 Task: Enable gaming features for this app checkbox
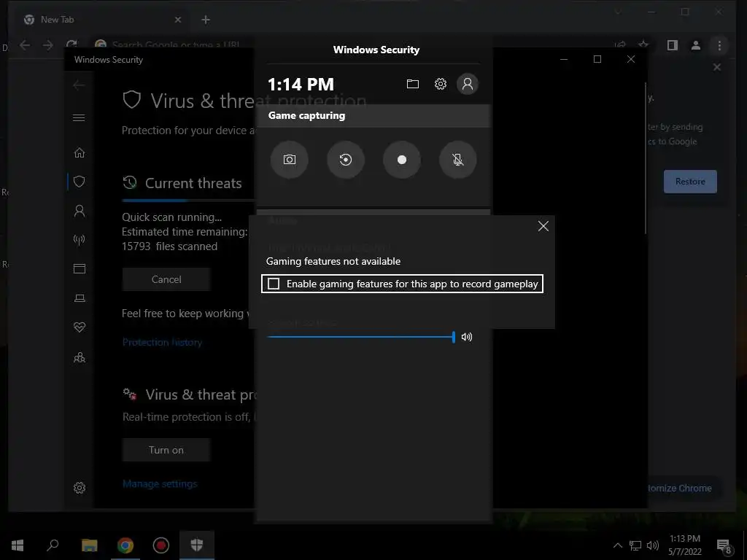click(274, 284)
